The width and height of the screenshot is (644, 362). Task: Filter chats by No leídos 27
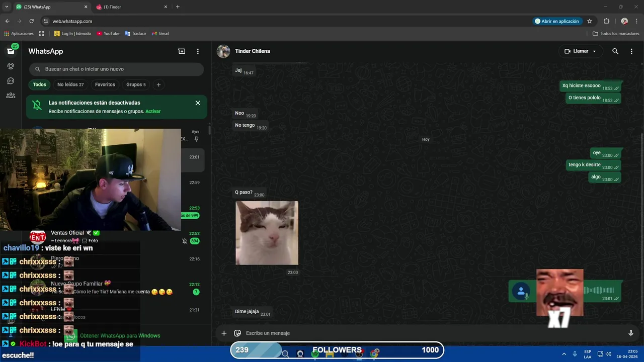coord(70,84)
